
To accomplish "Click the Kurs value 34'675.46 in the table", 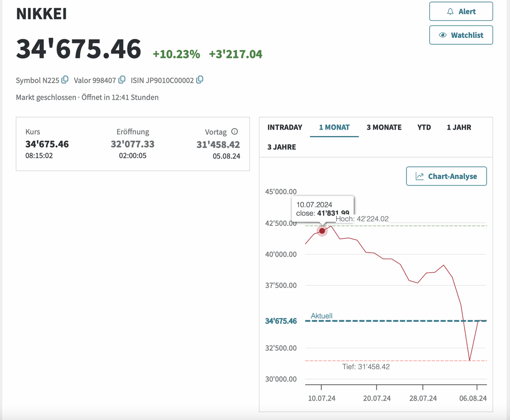I will point(47,144).
